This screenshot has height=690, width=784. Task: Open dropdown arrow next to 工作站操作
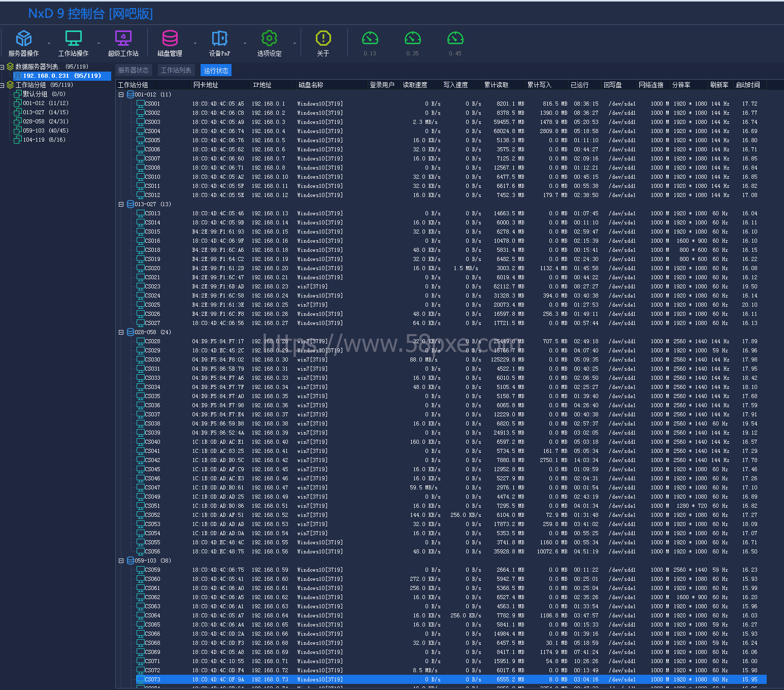click(99, 43)
